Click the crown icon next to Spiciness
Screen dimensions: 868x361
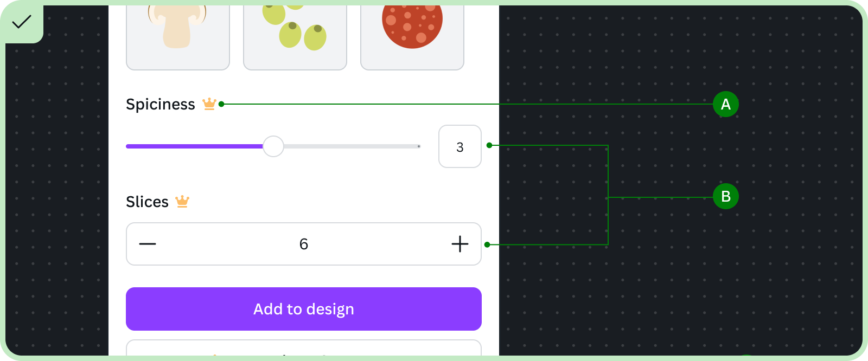coord(209,104)
